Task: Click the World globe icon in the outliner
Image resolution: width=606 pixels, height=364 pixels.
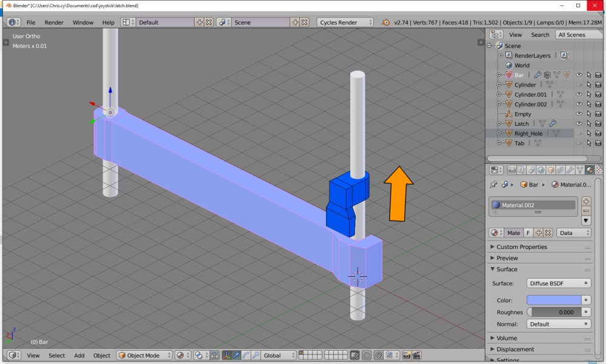Action: coord(508,65)
